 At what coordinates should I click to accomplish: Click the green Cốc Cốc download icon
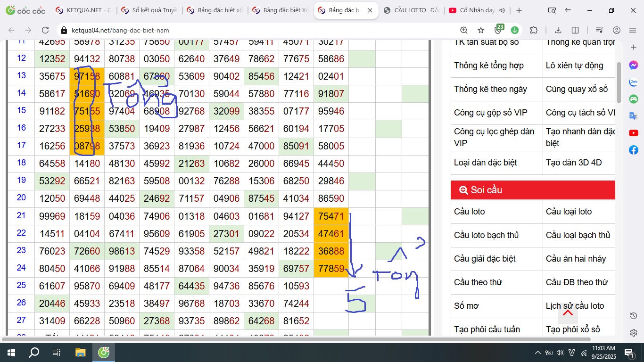coord(515,30)
